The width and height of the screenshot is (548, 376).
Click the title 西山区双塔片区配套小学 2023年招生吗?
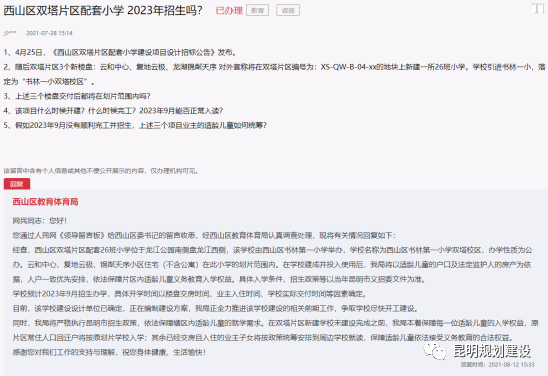click(x=103, y=10)
